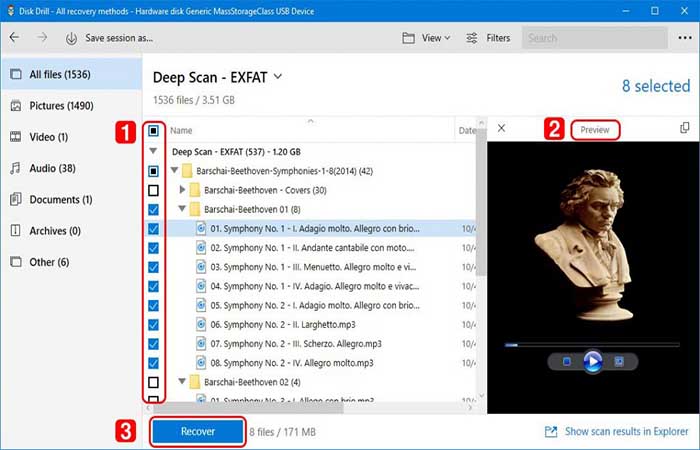Viewport: 700px width, 450px height.
Task: Check the Barschai-Beethoven 02 folder checkbox
Action: pos(153,382)
